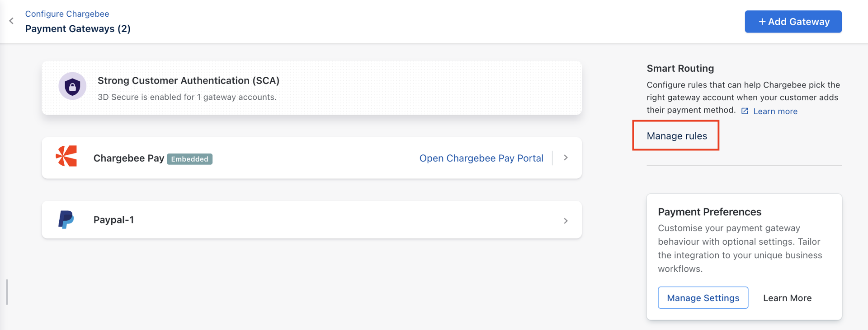Select the Embedded badge on Chargebee Pay

click(x=189, y=159)
